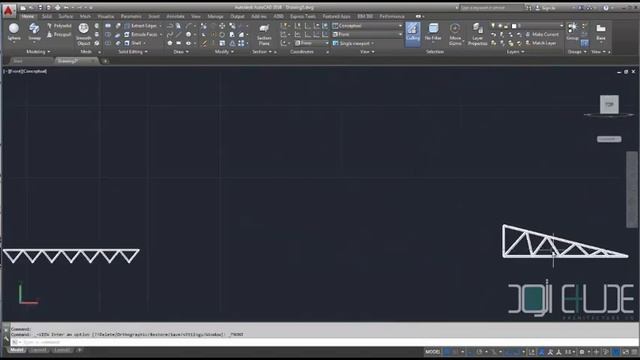Expand the Modeling panel
The width and height of the screenshot is (640, 360).
(38, 52)
